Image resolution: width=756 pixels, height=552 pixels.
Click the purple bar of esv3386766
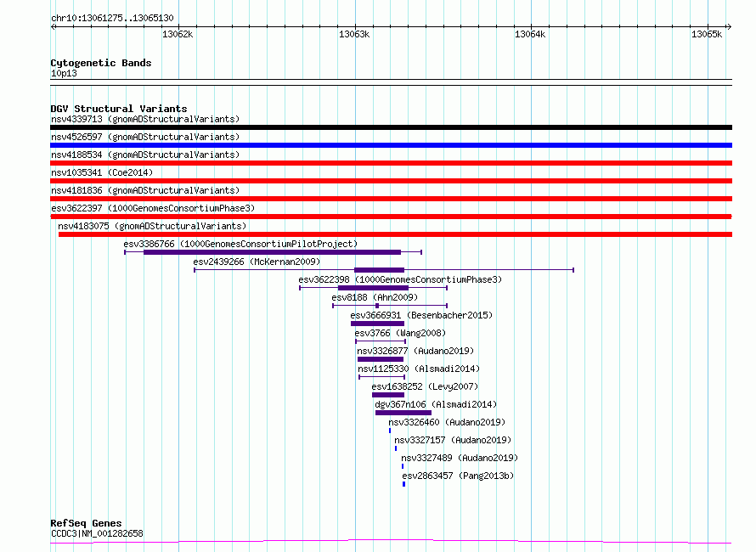[x=272, y=252]
